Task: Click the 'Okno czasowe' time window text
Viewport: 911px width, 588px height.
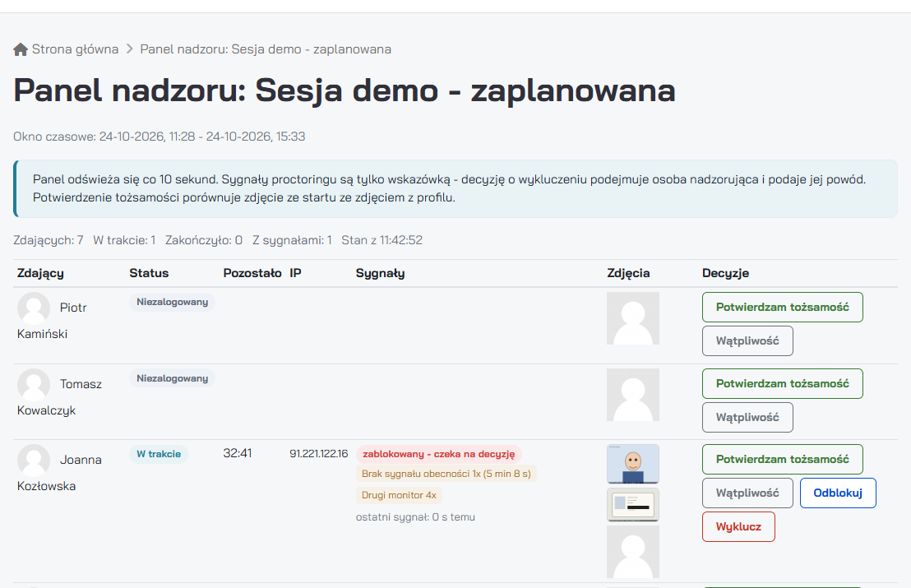Action: pyautogui.click(x=160, y=137)
